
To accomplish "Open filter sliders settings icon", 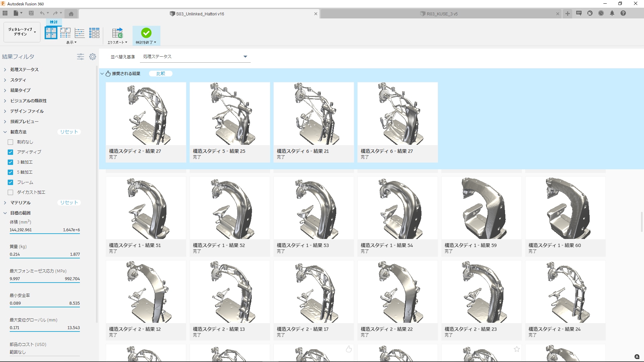I will [81, 57].
